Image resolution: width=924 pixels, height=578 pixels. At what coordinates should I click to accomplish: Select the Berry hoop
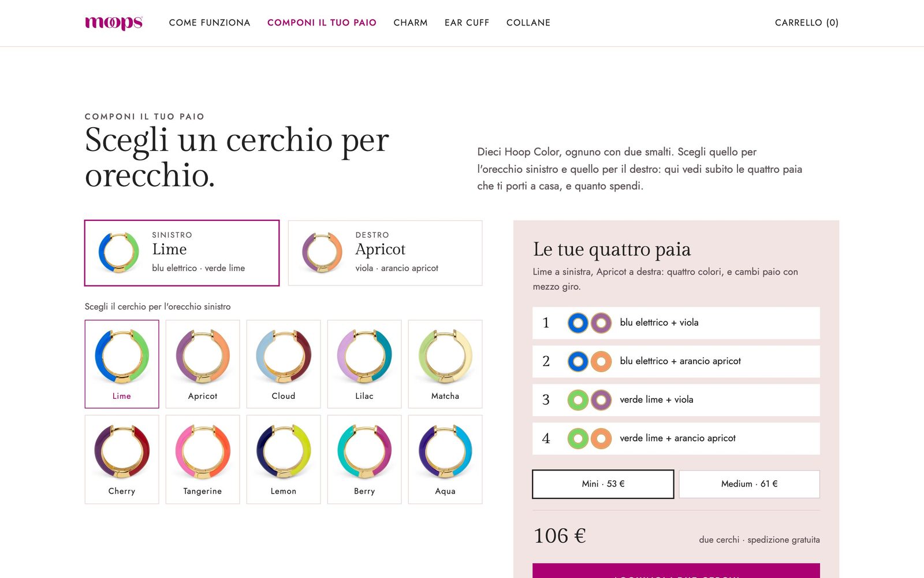point(364,460)
